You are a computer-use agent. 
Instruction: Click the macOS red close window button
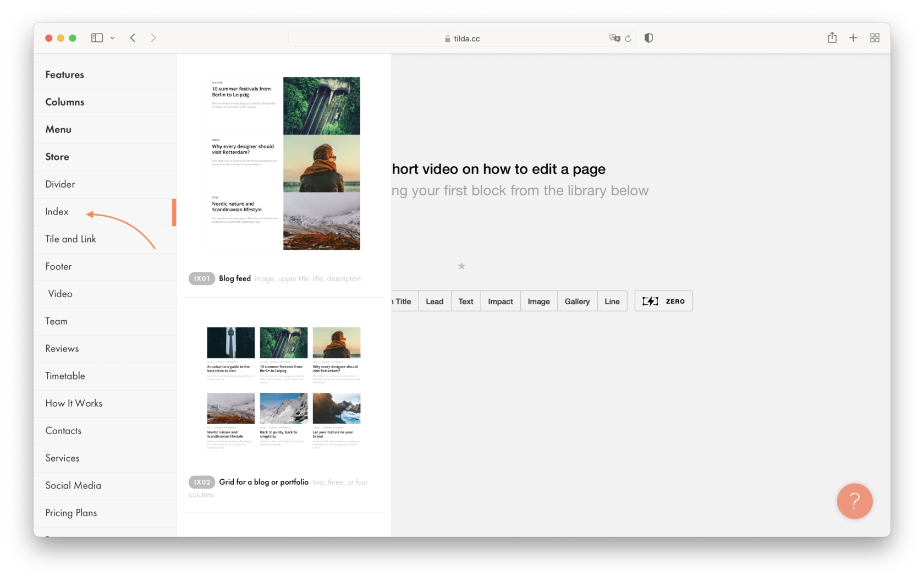(x=49, y=38)
